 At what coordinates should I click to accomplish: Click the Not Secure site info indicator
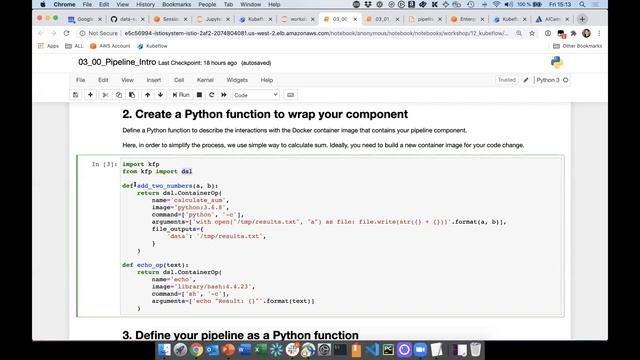point(99,33)
